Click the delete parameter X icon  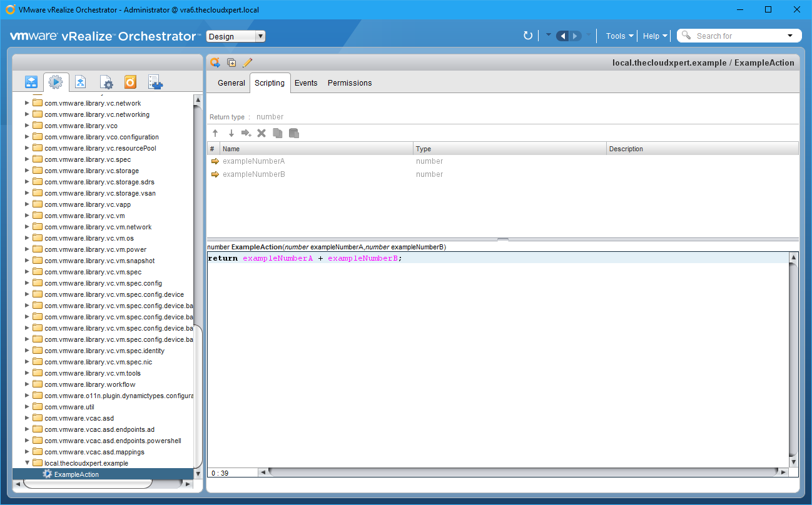point(261,133)
